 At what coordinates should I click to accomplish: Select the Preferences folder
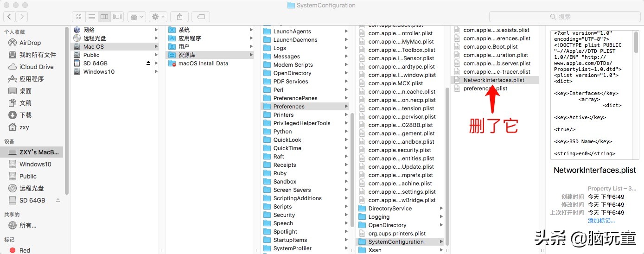click(x=305, y=107)
